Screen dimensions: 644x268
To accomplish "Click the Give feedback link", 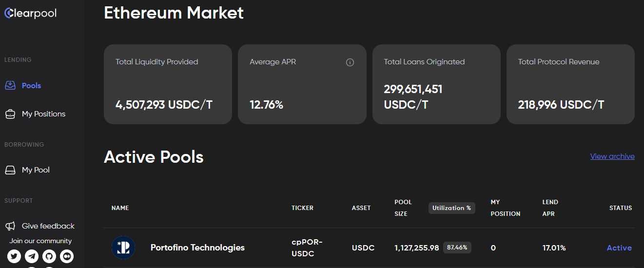I will (x=48, y=226).
